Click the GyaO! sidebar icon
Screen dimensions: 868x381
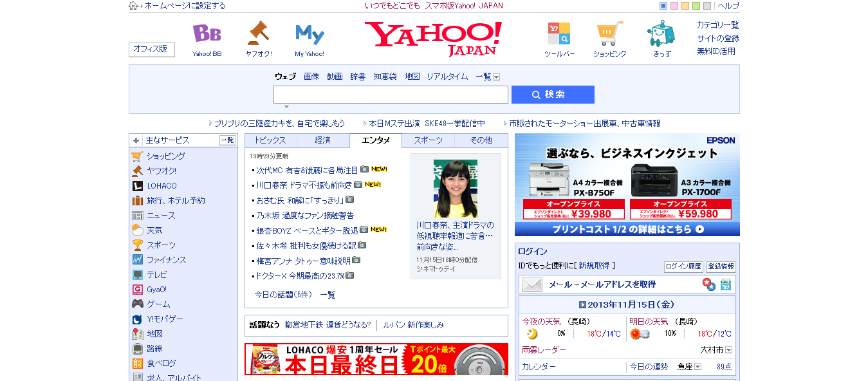pos(137,290)
